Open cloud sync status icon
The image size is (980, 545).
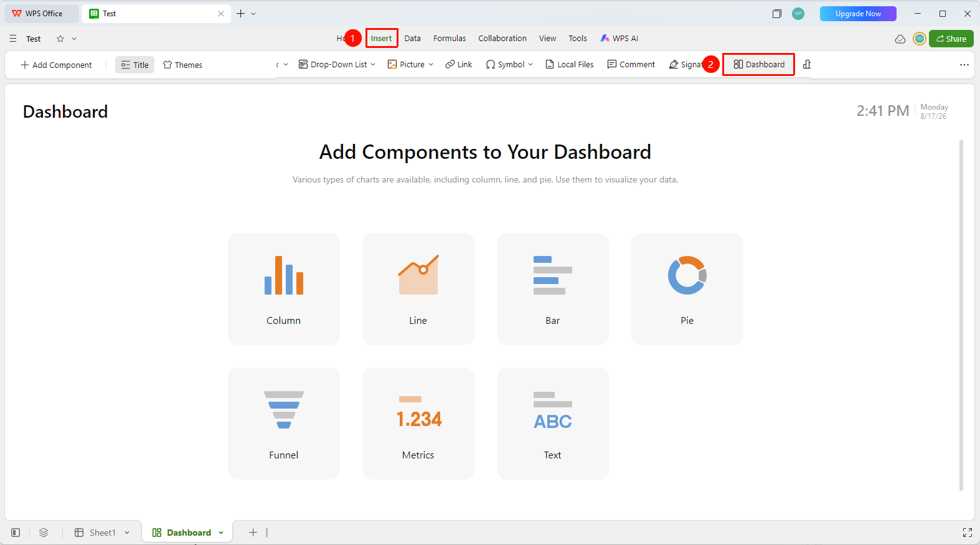(900, 39)
